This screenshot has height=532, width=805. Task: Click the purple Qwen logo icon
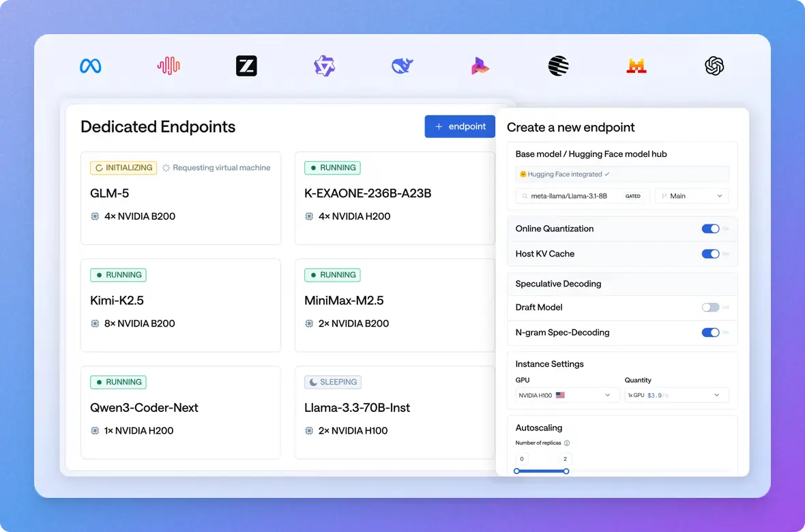coord(325,65)
